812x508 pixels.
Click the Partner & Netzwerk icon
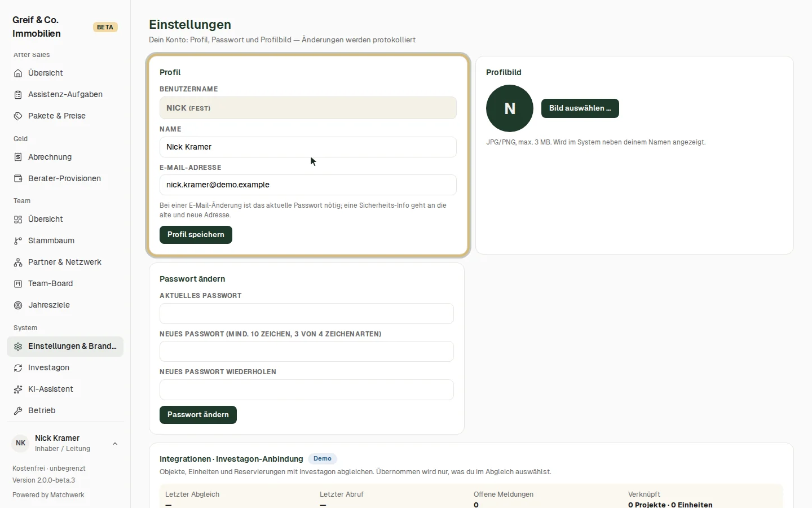click(18, 262)
